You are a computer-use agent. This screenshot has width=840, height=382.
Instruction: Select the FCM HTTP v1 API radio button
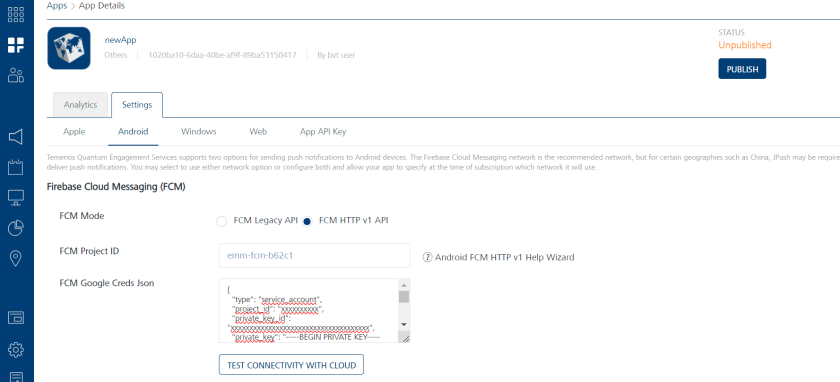pyautogui.click(x=307, y=221)
